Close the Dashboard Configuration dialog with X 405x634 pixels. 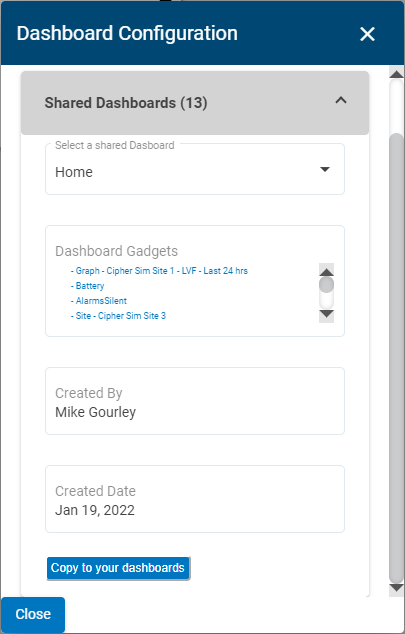pyautogui.click(x=367, y=34)
